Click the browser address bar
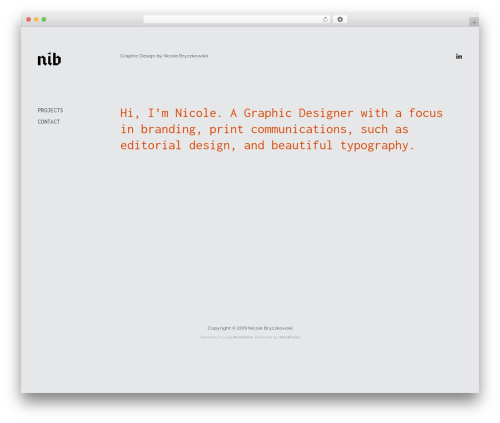The width and height of the screenshot is (500, 423). coord(236,19)
